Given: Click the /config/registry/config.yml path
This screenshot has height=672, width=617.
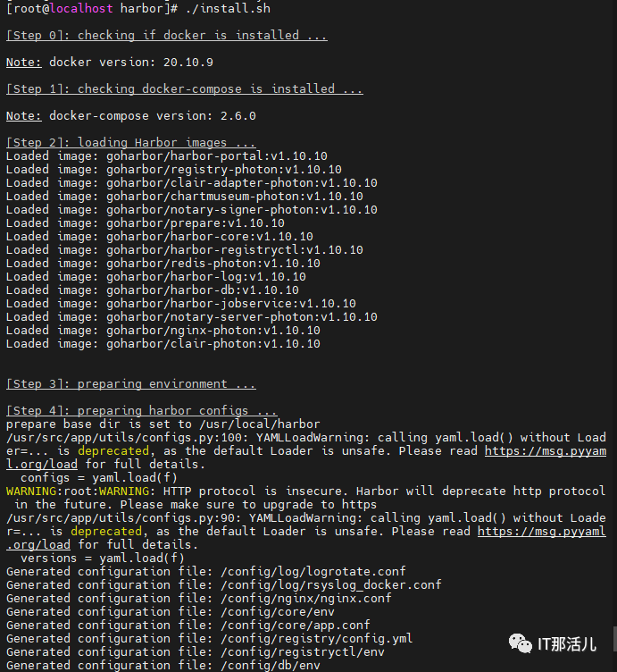Looking at the screenshot, I should point(317,639).
